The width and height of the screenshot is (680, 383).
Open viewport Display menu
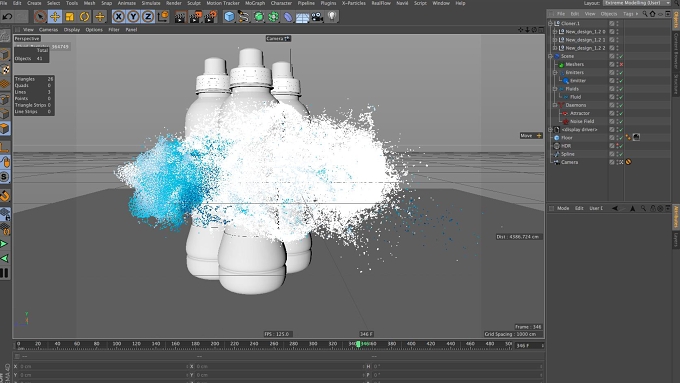click(x=72, y=30)
